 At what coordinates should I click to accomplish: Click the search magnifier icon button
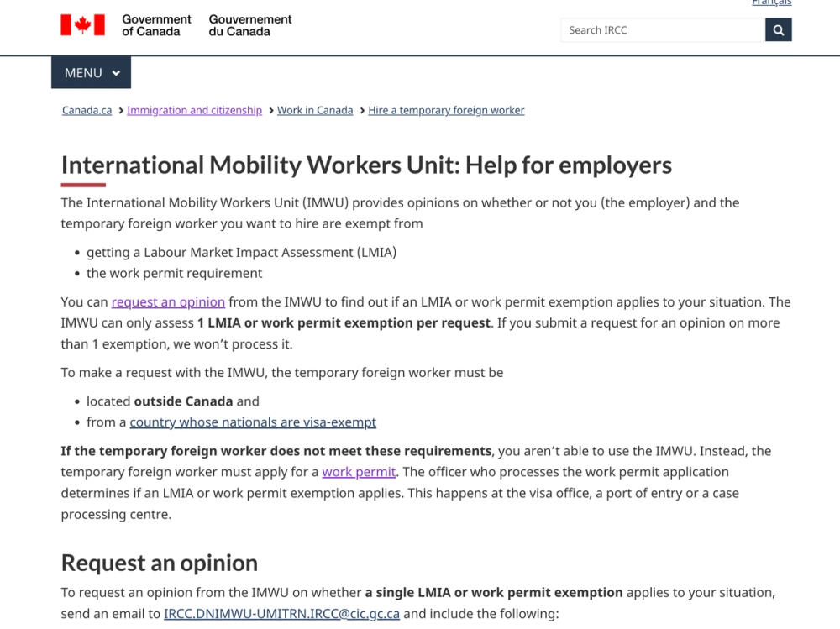click(779, 30)
